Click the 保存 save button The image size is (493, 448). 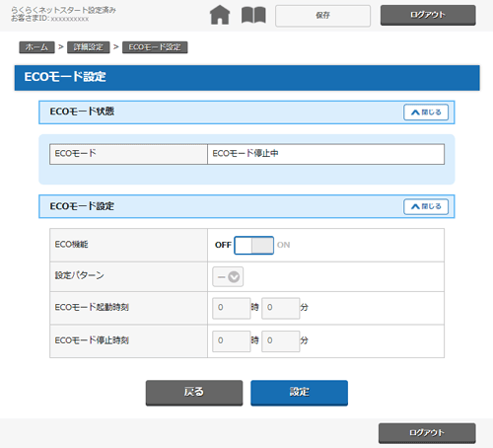pos(322,16)
